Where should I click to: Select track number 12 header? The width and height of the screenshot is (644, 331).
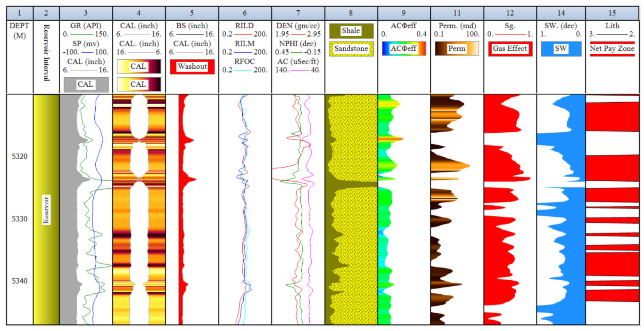pyautogui.click(x=510, y=13)
